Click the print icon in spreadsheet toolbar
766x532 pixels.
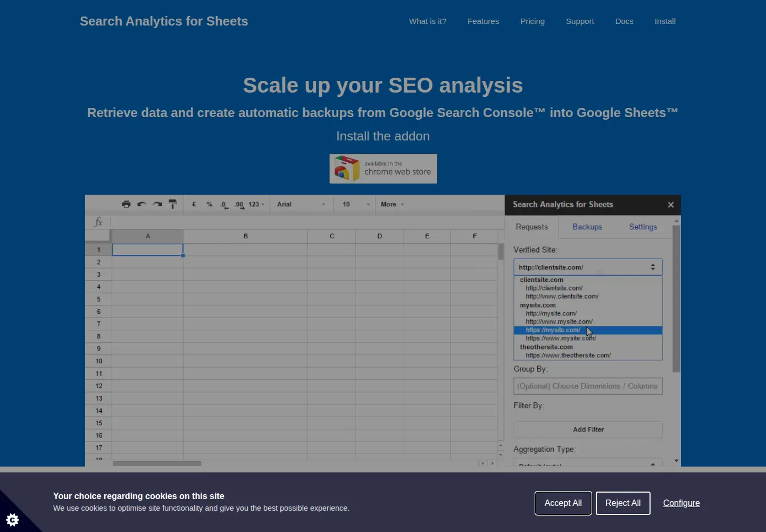point(126,204)
